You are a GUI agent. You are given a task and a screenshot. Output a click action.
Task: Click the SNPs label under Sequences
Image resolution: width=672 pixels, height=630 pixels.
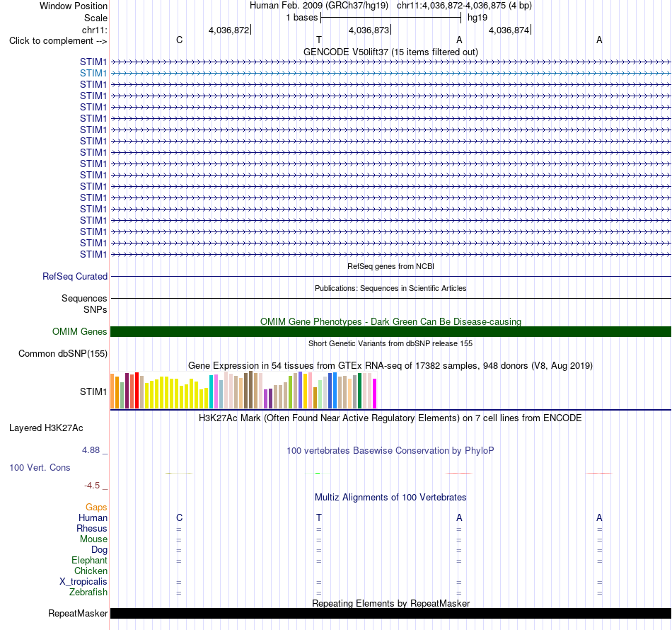click(95, 309)
